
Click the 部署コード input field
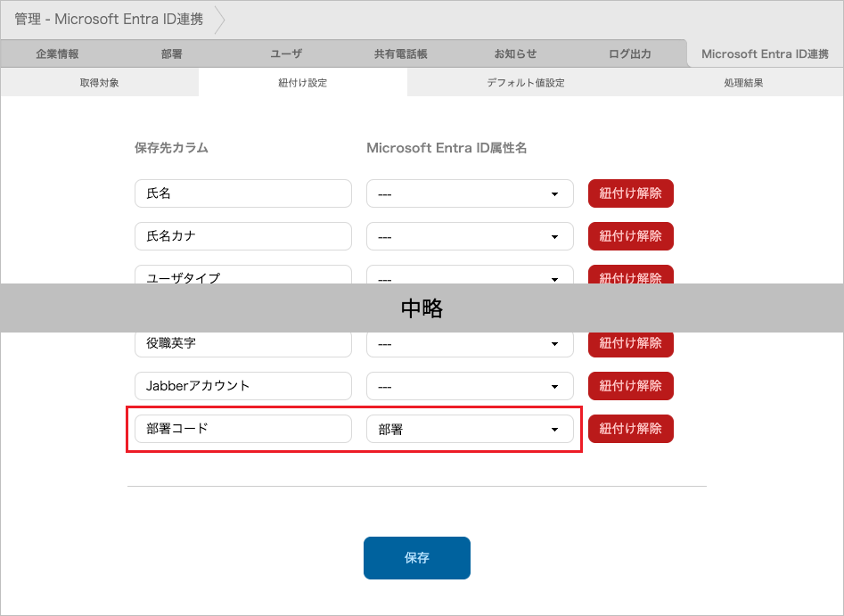tap(242, 429)
